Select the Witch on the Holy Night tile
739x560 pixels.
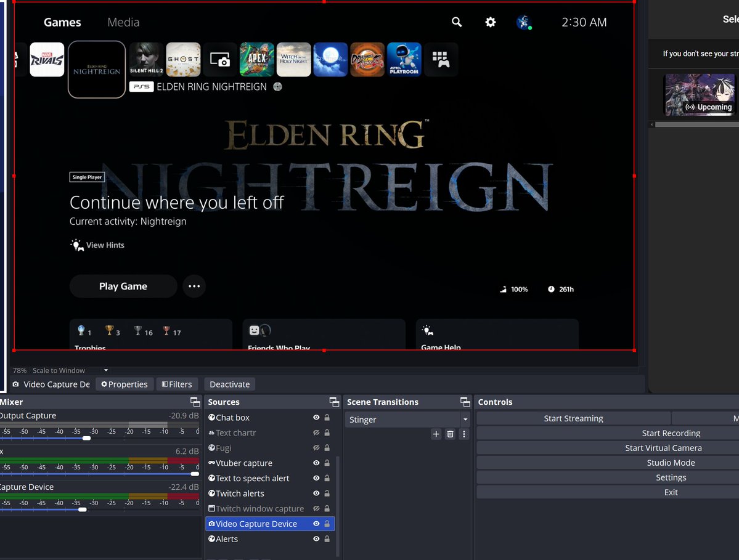coord(293,59)
